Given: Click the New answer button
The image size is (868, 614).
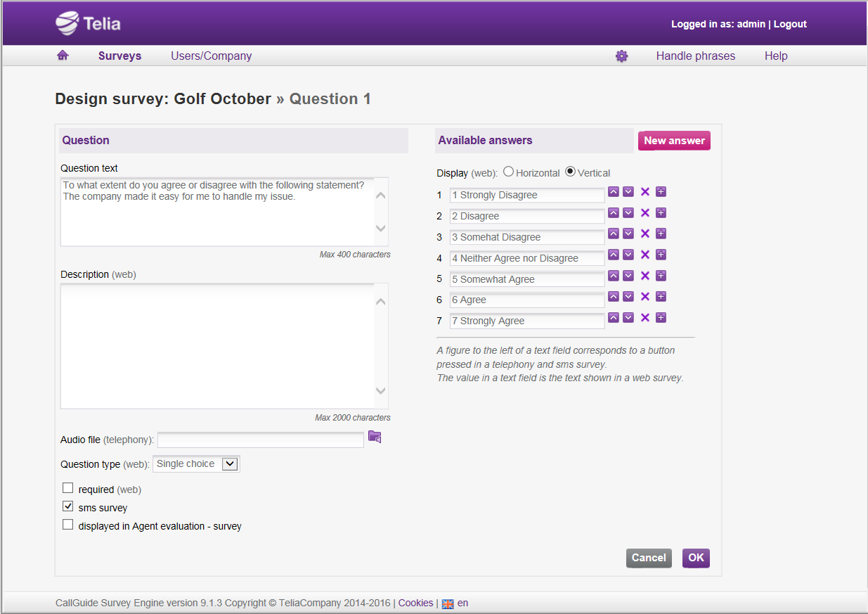Looking at the screenshot, I should pyautogui.click(x=674, y=141).
